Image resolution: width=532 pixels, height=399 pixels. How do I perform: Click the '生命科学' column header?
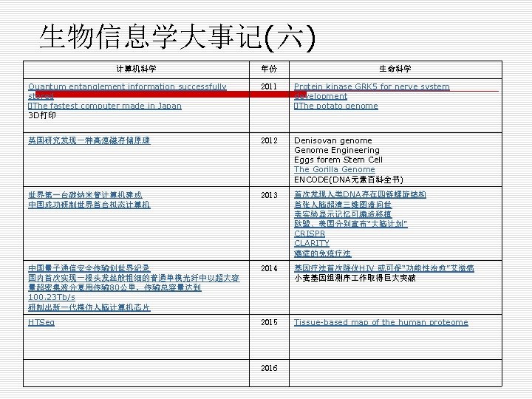click(395, 69)
